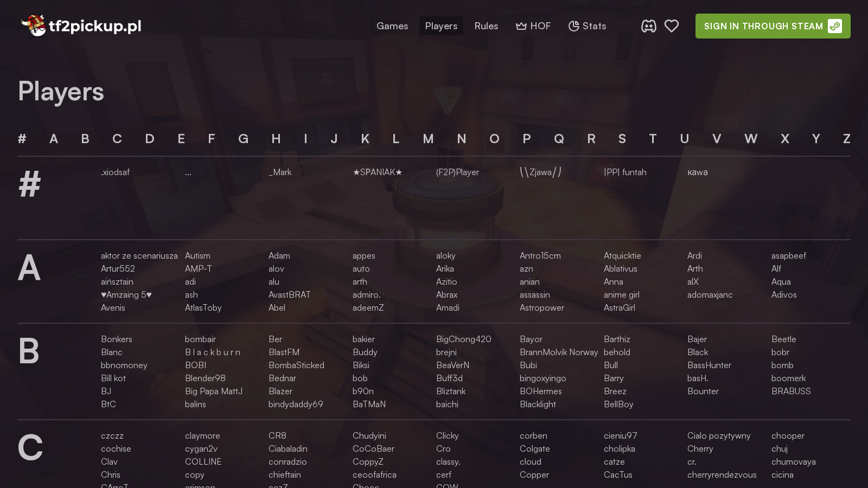Click the trophy icon next to HOF
This screenshot has width=868, height=488.
(x=520, y=25)
